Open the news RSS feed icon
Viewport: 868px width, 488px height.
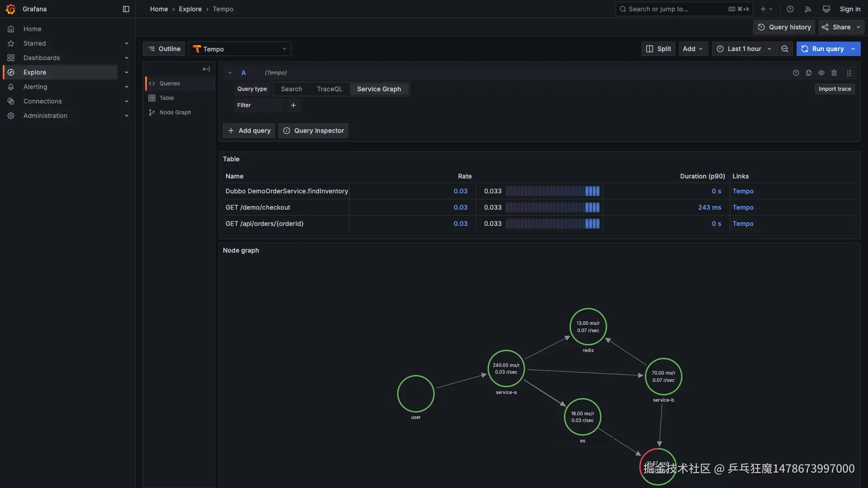pos(808,9)
